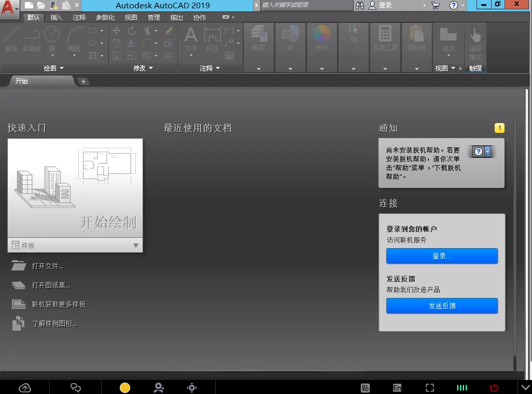The height and width of the screenshot is (394, 532).
Task: Click the yellow notification count badge
Action: [x=499, y=128]
